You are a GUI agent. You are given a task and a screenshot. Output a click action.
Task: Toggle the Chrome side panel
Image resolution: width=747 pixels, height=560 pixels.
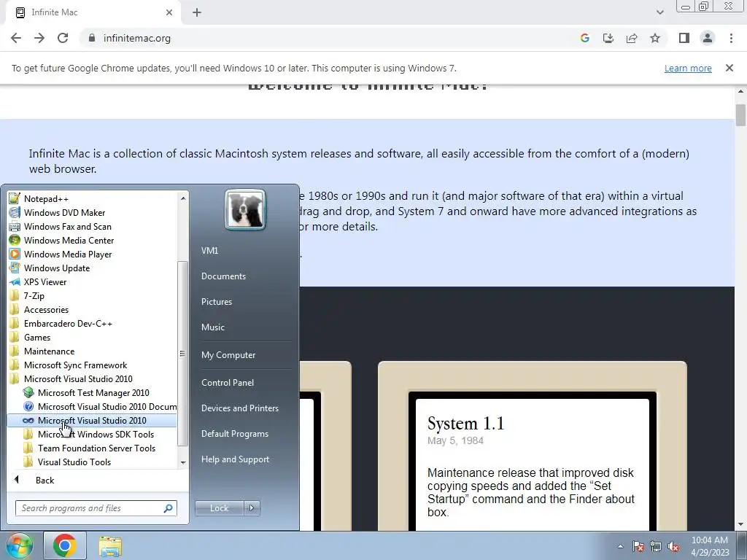pyautogui.click(x=684, y=38)
